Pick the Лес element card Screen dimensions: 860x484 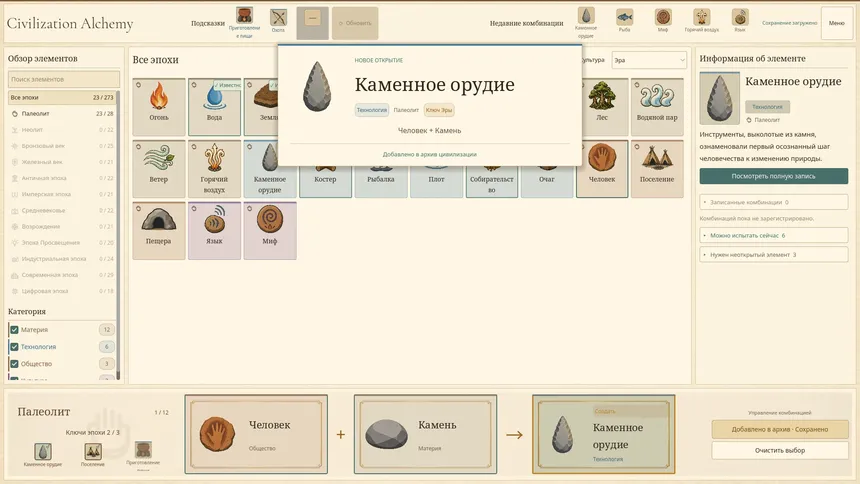[x=602, y=106]
